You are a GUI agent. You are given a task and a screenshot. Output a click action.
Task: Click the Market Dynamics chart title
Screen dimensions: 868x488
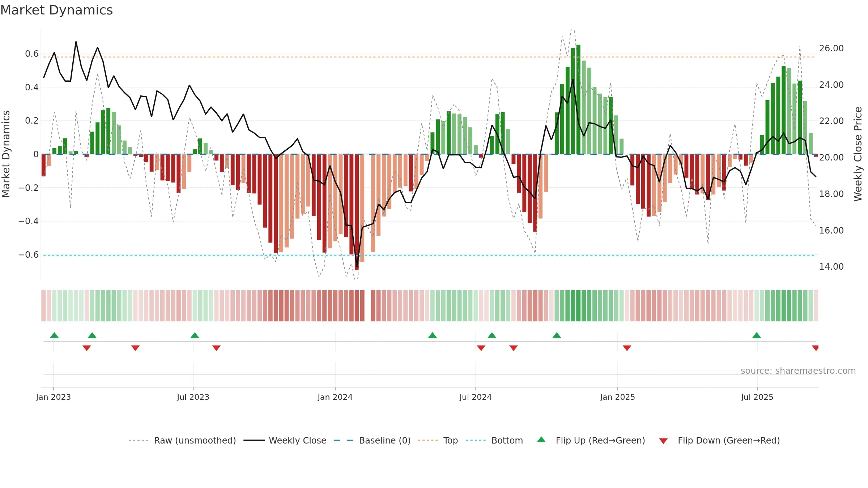tap(57, 10)
